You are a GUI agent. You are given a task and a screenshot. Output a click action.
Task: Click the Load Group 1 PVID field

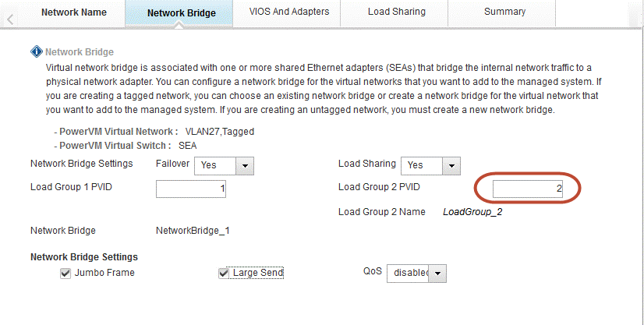[x=191, y=189]
